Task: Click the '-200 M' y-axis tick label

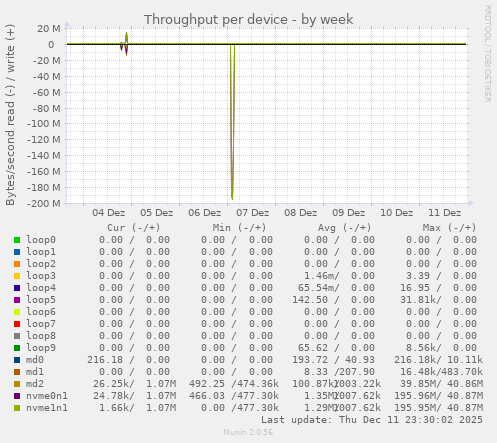Action: pyautogui.click(x=44, y=204)
